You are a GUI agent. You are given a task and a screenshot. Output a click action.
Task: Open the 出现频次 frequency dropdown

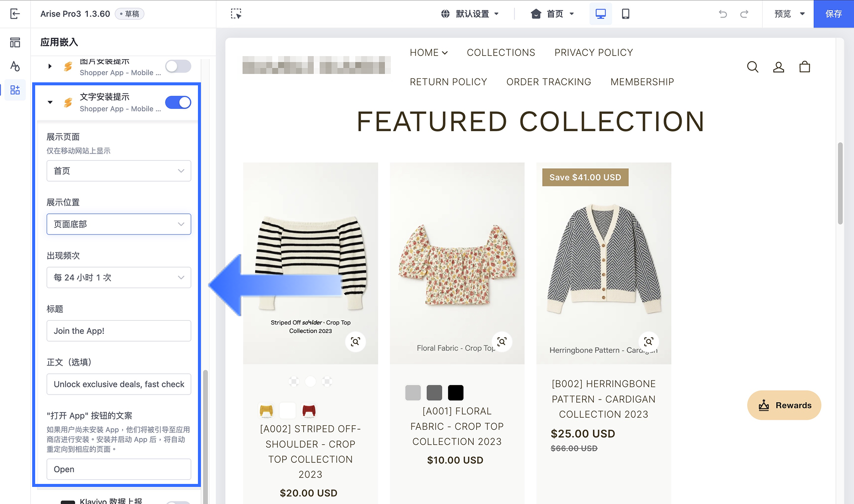tap(119, 278)
